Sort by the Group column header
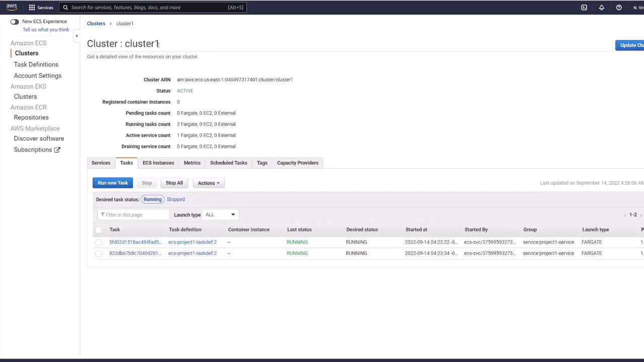The image size is (644, 362). 530,230
